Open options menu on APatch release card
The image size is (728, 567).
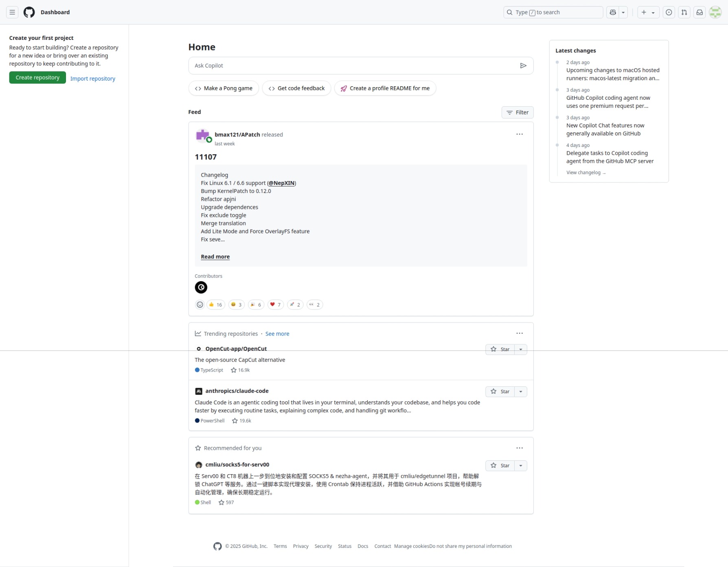pyautogui.click(x=520, y=134)
